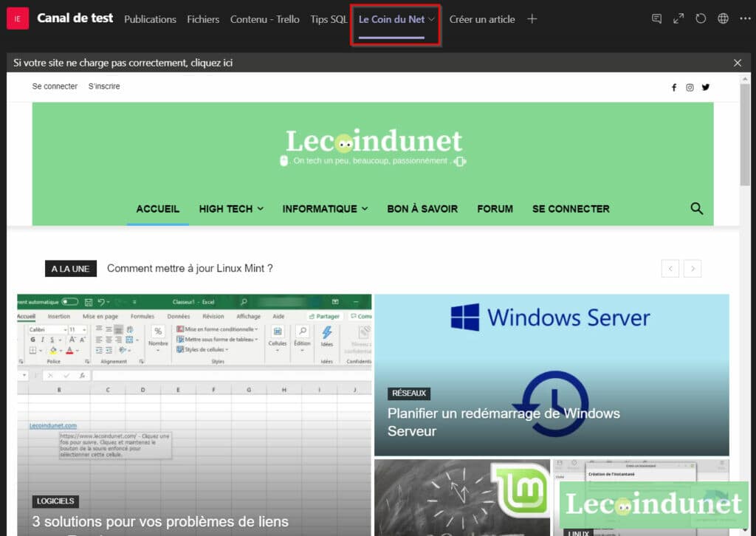
Task: Click the A LA UNE label
Action: click(71, 269)
